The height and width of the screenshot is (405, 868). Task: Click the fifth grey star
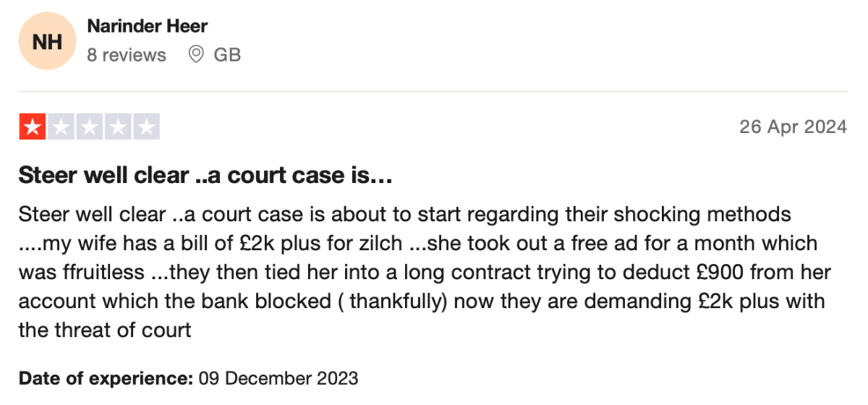click(146, 127)
